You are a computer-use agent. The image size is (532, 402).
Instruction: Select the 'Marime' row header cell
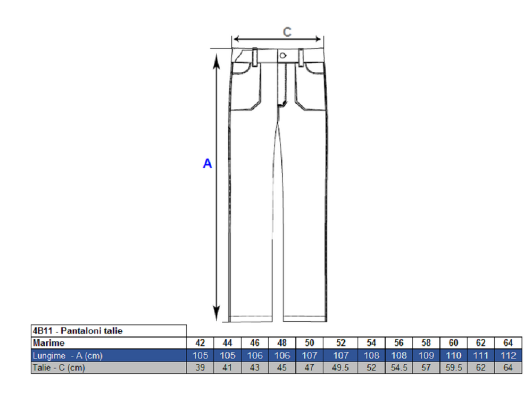click(x=109, y=343)
